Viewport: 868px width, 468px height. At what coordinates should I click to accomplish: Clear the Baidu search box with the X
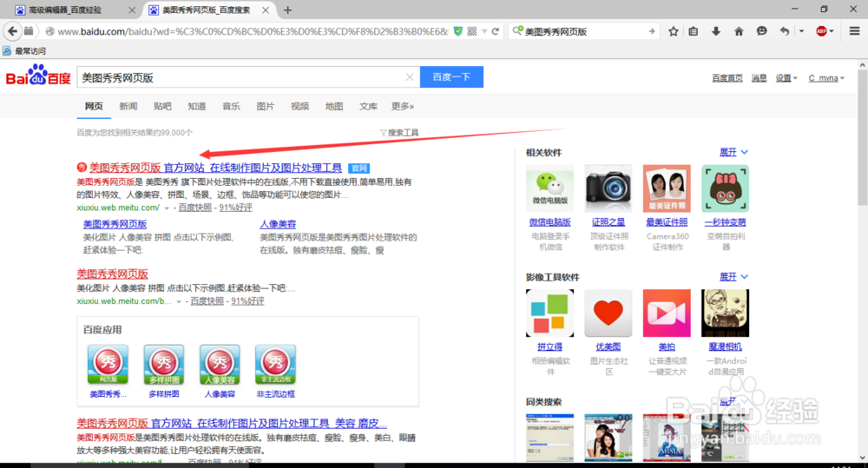click(410, 77)
